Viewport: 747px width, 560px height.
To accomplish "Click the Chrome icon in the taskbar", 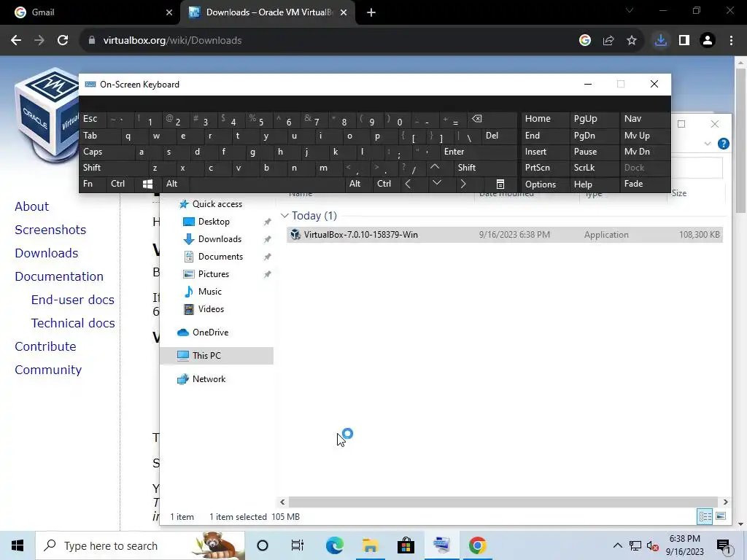I will point(477,545).
